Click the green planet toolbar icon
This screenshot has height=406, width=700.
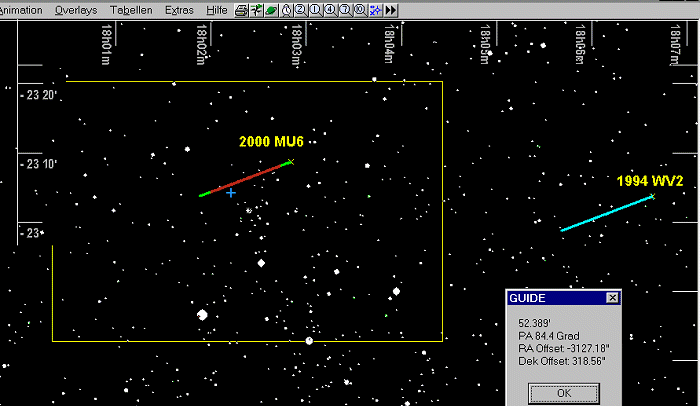pyautogui.click(x=271, y=9)
